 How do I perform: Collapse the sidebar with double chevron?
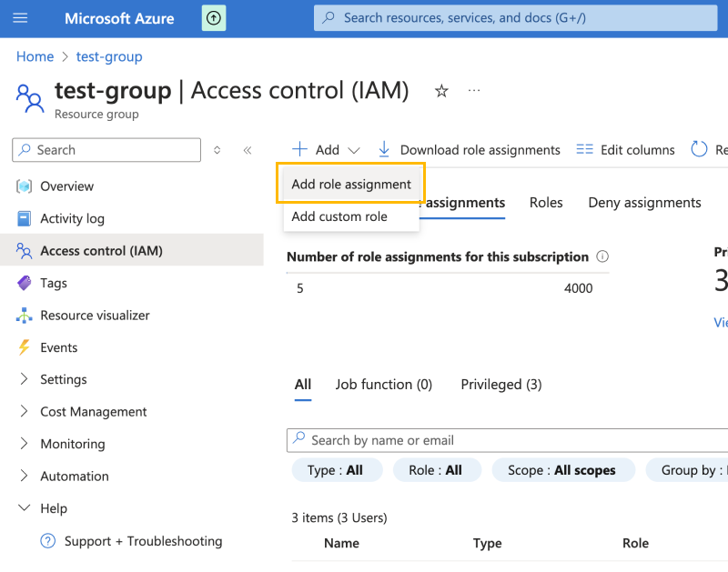coord(248,150)
